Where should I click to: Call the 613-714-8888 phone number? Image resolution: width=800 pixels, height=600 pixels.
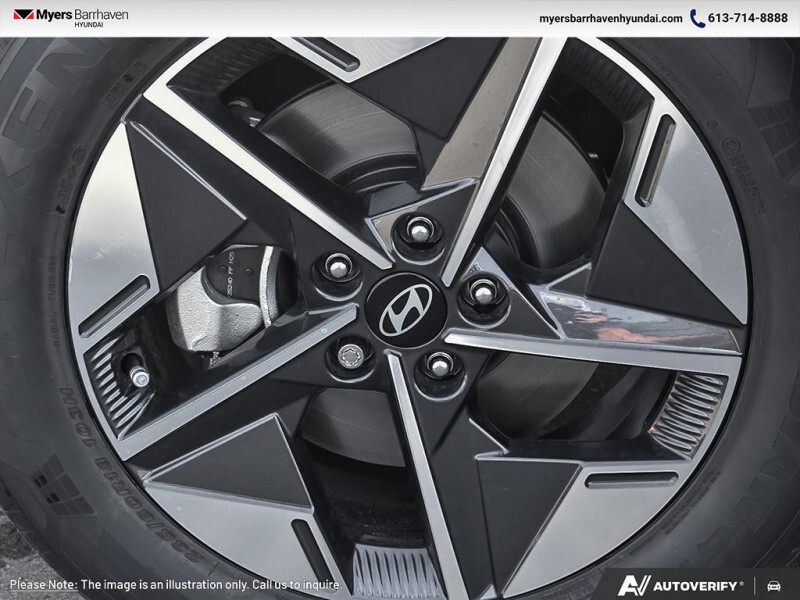point(749,17)
